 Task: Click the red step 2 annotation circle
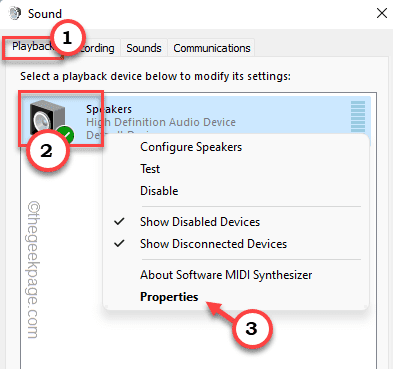47,151
